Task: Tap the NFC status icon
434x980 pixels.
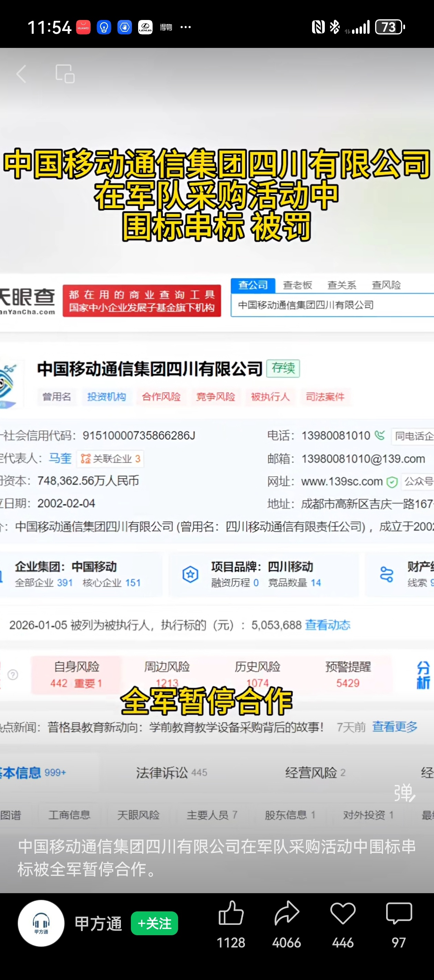Action: [x=318, y=27]
